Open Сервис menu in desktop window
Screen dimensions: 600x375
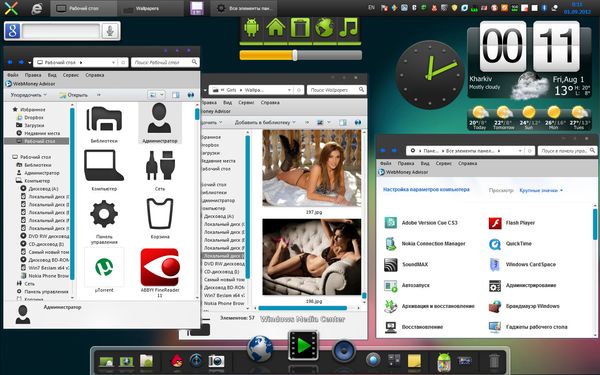click(71, 75)
